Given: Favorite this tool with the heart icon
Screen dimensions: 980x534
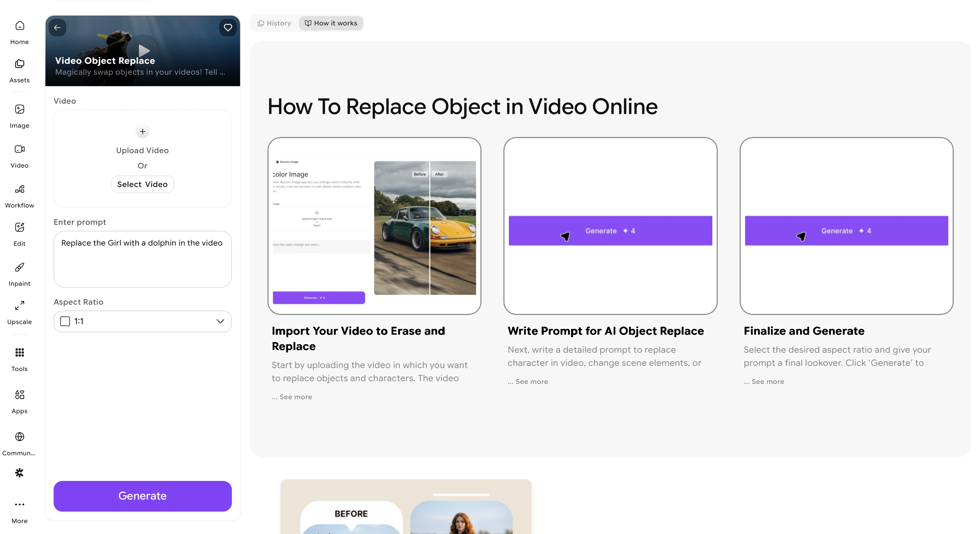Looking at the screenshot, I should pos(228,27).
